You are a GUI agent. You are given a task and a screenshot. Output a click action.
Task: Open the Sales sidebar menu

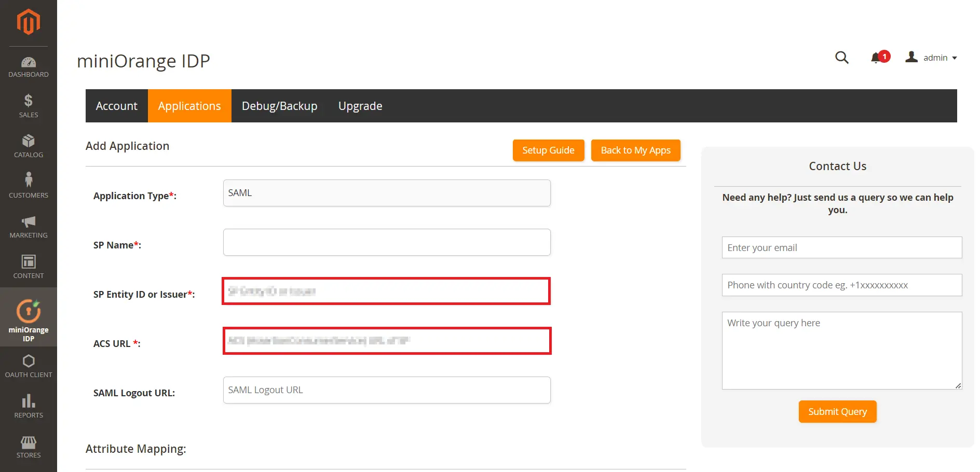pos(29,106)
